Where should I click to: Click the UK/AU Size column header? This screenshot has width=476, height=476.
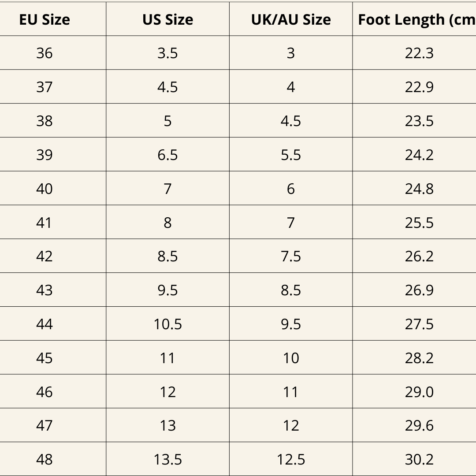point(291,19)
